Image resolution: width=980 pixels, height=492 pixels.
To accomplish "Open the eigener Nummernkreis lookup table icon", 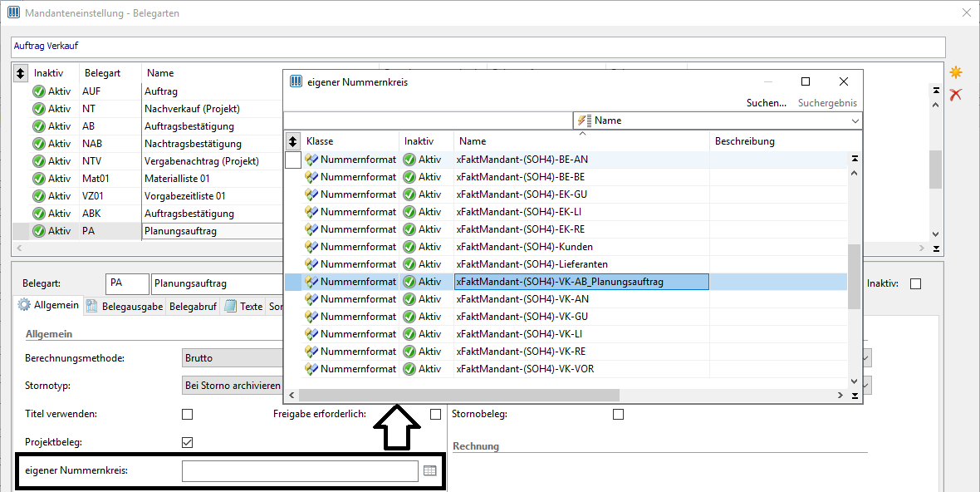I will 429,470.
